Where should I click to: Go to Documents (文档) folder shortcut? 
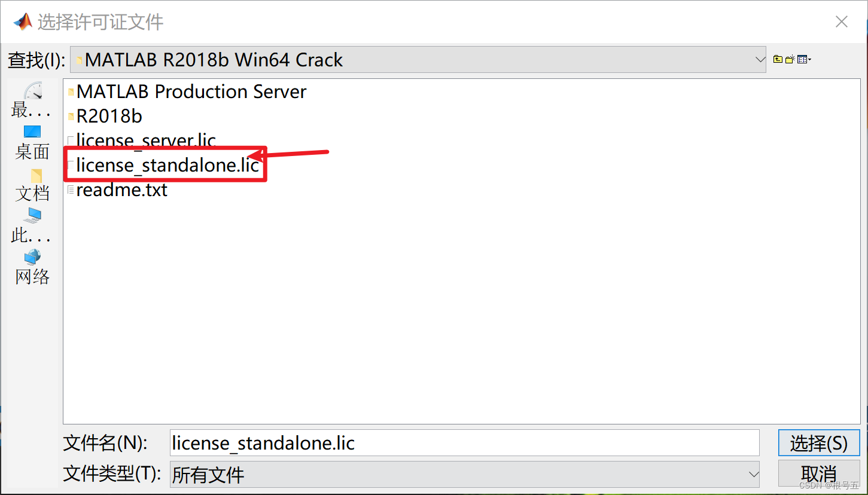click(32, 185)
